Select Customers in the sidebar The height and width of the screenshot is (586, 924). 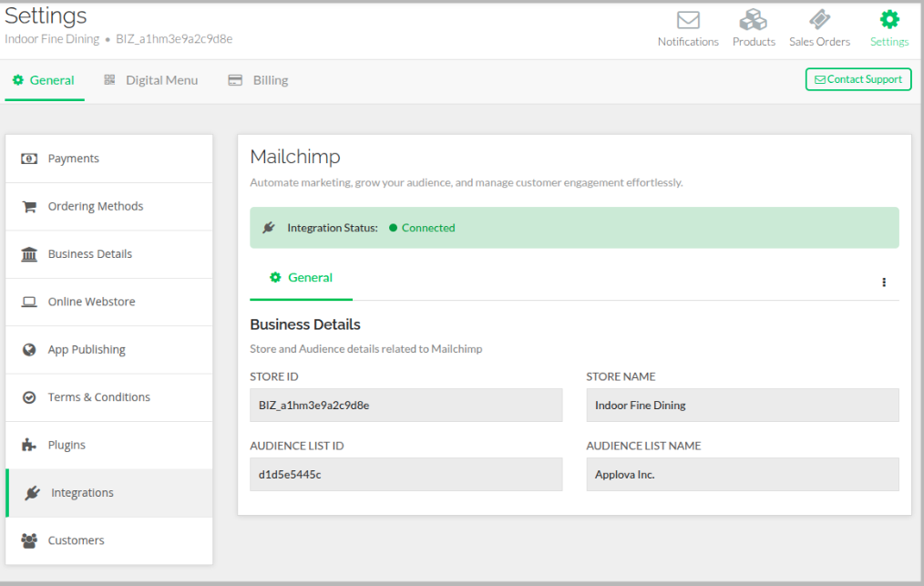click(76, 540)
